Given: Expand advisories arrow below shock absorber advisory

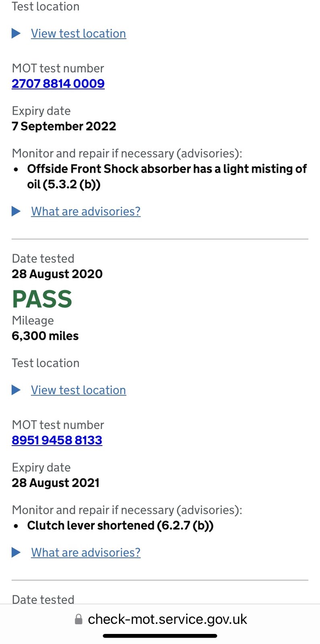Looking at the screenshot, I should (x=16, y=211).
